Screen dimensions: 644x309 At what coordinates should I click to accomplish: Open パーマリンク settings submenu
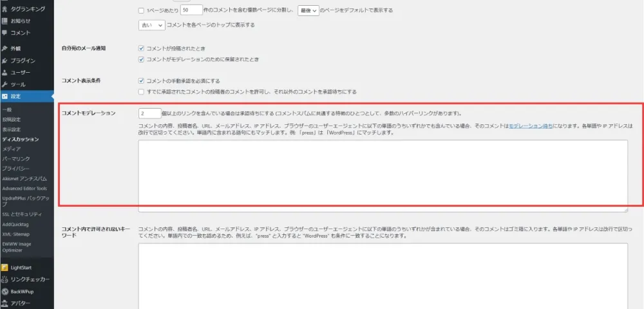tap(15, 159)
